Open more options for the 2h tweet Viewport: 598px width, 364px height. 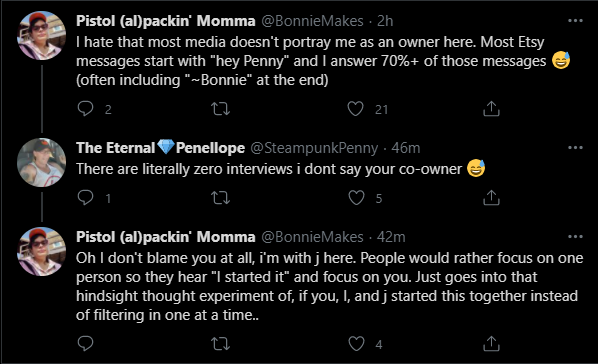(x=575, y=21)
